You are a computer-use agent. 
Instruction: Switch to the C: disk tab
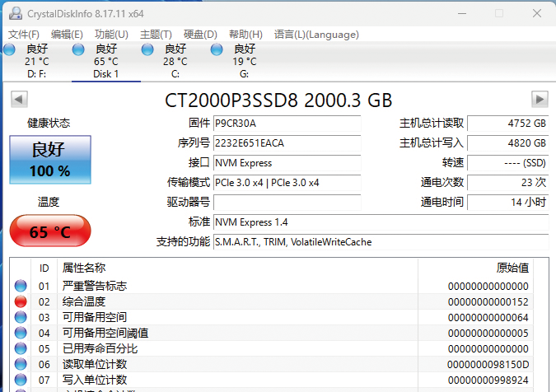click(175, 61)
